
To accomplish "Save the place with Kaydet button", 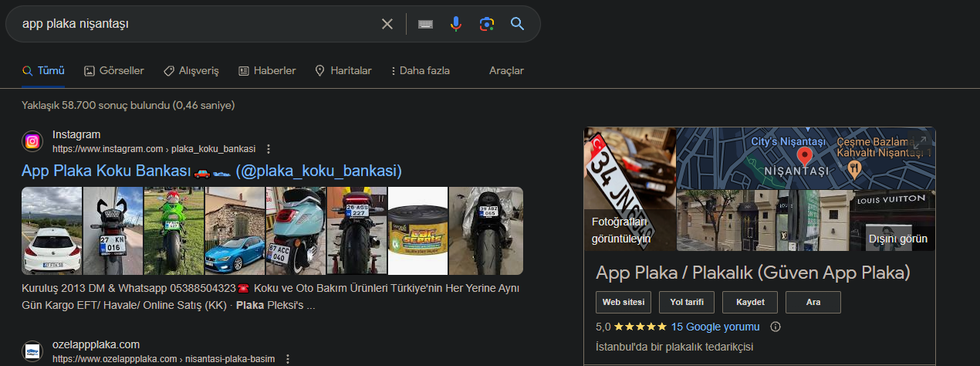I will (x=750, y=302).
